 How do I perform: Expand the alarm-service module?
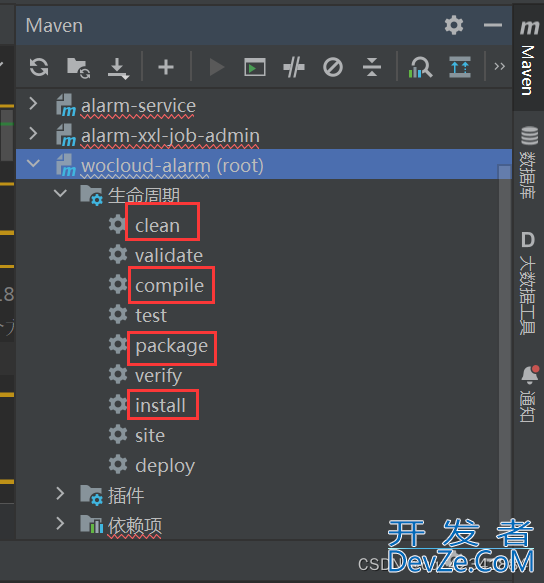pyautogui.click(x=33, y=104)
